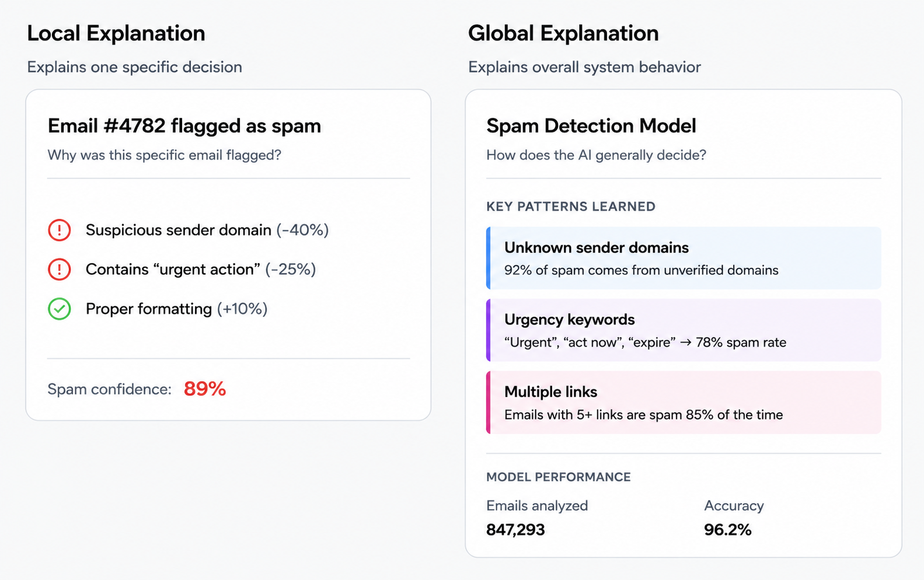Image resolution: width=924 pixels, height=580 pixels.
Task: Click the Email #4782 flagged as spam title
Action: coord(184,126)
